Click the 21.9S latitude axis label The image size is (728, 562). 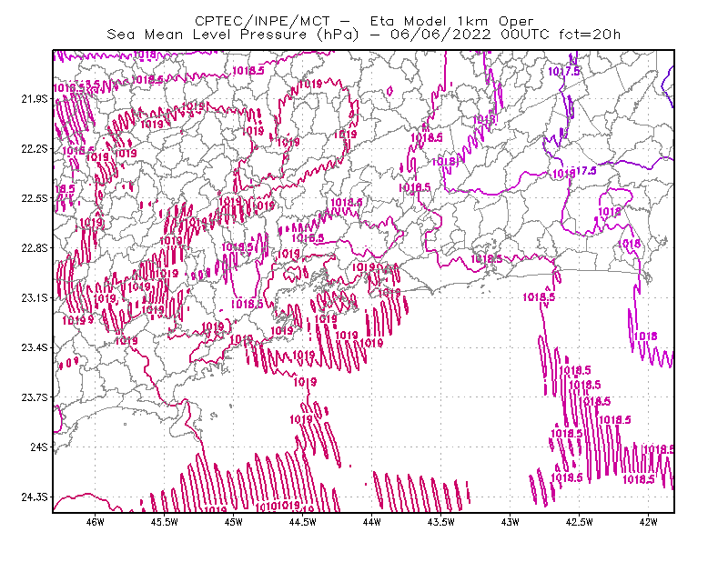35,99
